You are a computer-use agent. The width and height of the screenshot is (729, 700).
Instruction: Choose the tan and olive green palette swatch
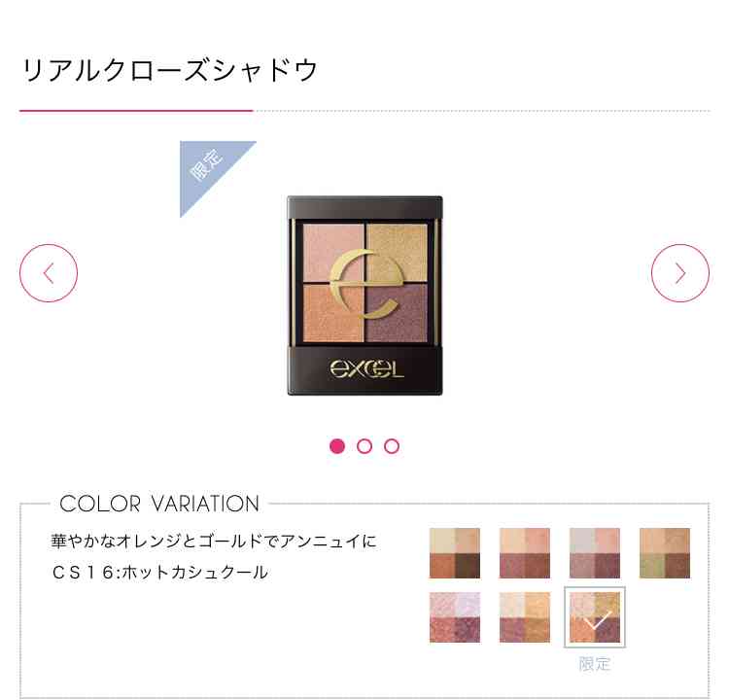point(665,553)
